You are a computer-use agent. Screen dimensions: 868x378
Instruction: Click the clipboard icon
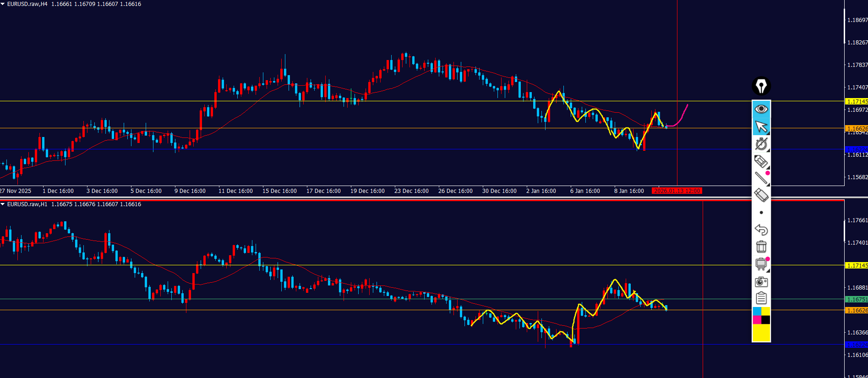pos(761,298)
